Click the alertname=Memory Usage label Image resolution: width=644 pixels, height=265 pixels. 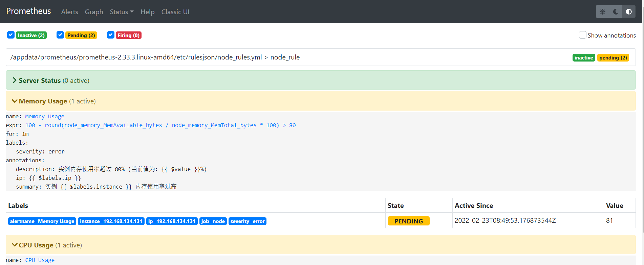point(42,221)
